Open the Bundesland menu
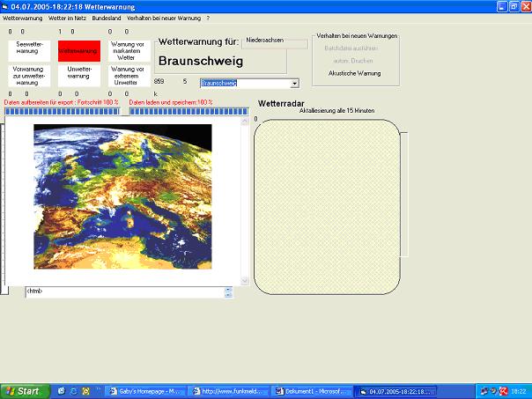 click(106, 18)
